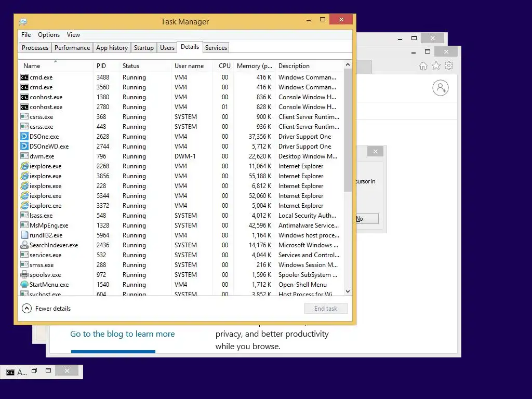Follow the Go to the blog link
Screen dimensions: 532x399
point(122,334)
